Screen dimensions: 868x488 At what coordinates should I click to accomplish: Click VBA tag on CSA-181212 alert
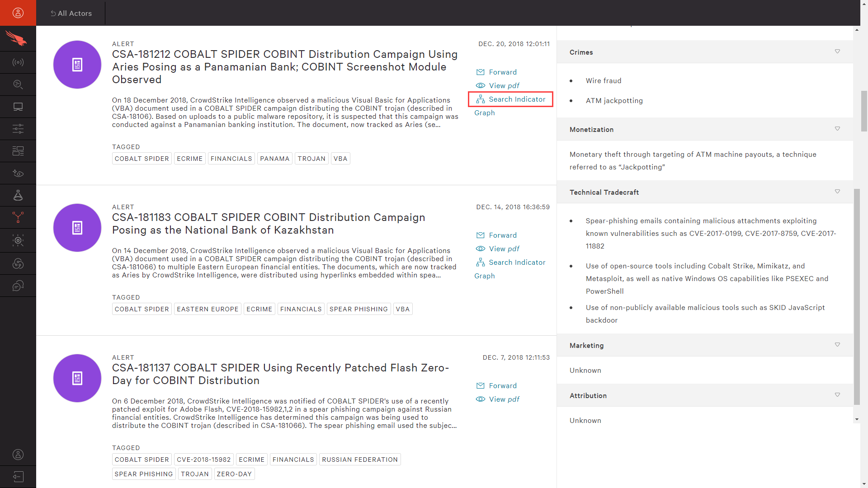340,159
